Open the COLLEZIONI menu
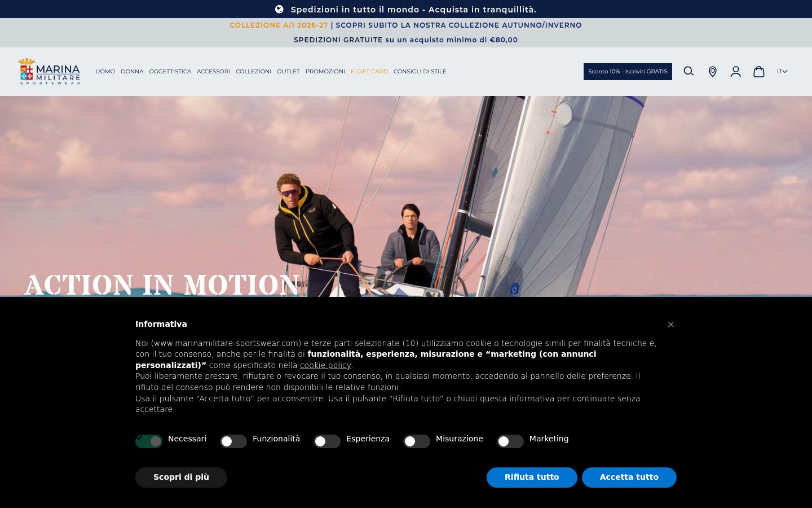This screenshot has height=508, width=812. pos(254,72)
